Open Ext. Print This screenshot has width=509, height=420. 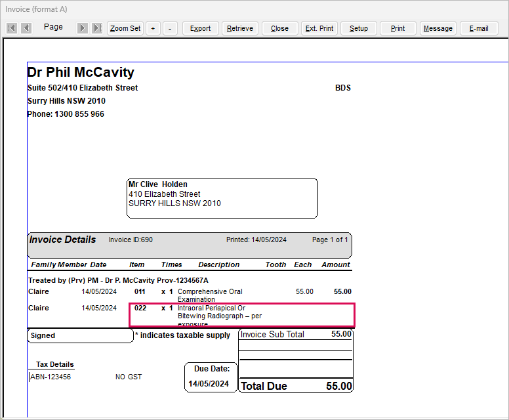(x=319, y=28)
